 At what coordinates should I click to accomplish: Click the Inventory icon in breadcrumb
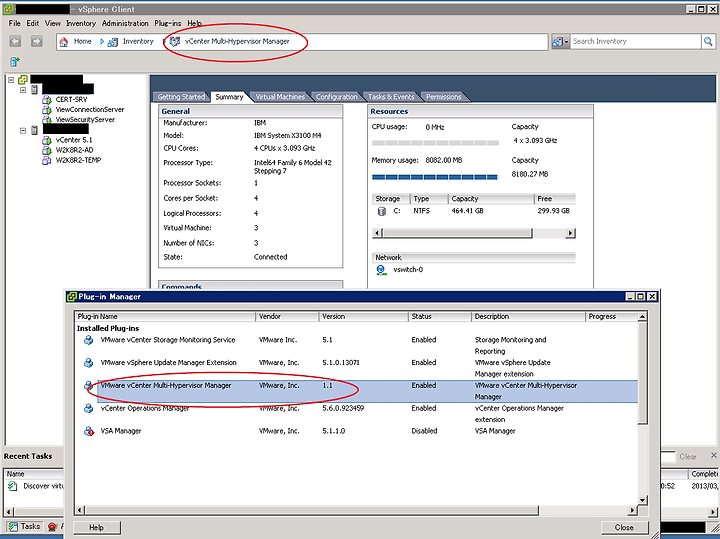112,42
